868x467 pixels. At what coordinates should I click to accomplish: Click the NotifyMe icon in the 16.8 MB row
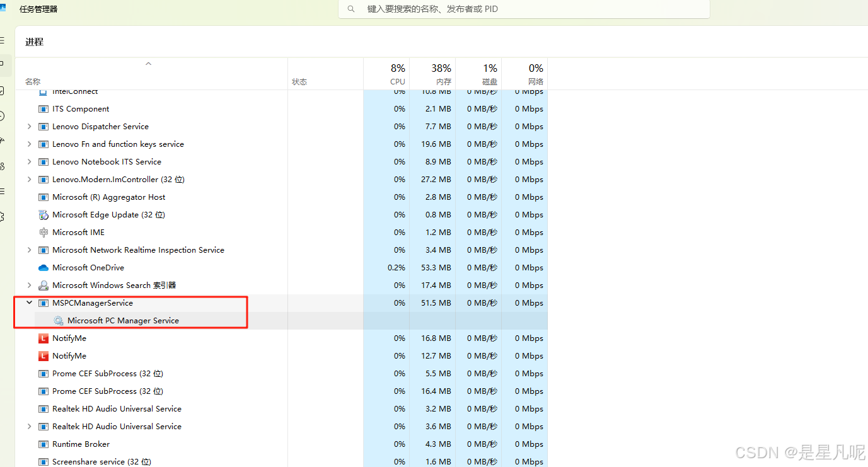43,338
